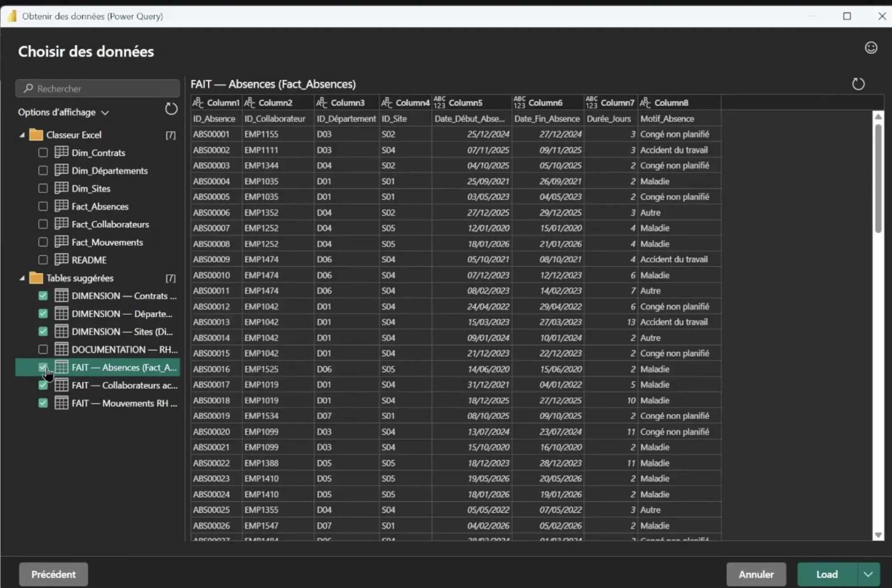
Task: Refresh the navigator tree list
Action: click(171, 109)
